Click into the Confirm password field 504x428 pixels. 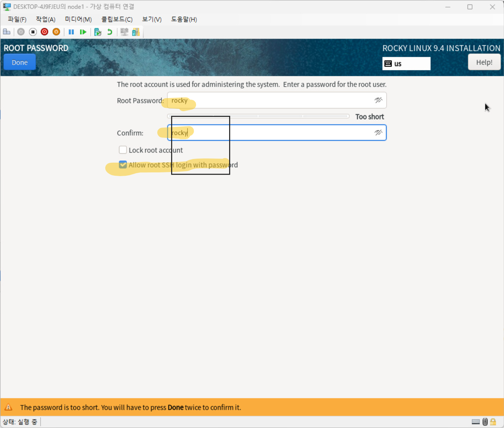pos(277,133)
